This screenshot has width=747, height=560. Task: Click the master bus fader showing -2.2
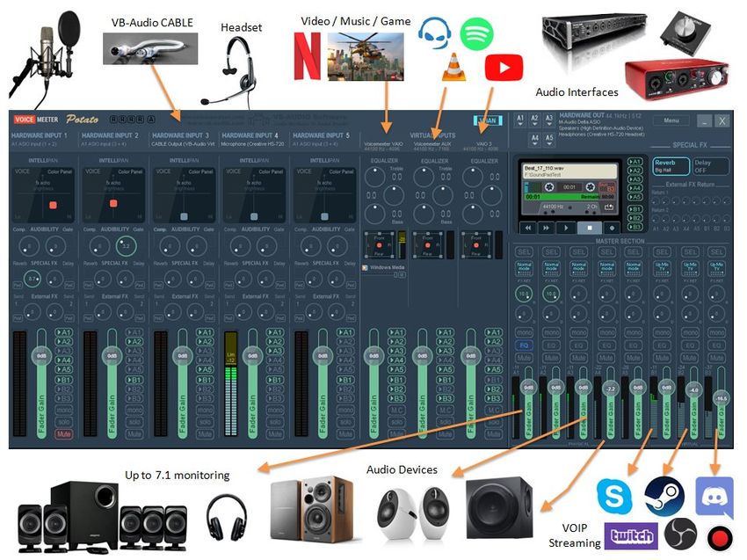(x=611, y=389)
